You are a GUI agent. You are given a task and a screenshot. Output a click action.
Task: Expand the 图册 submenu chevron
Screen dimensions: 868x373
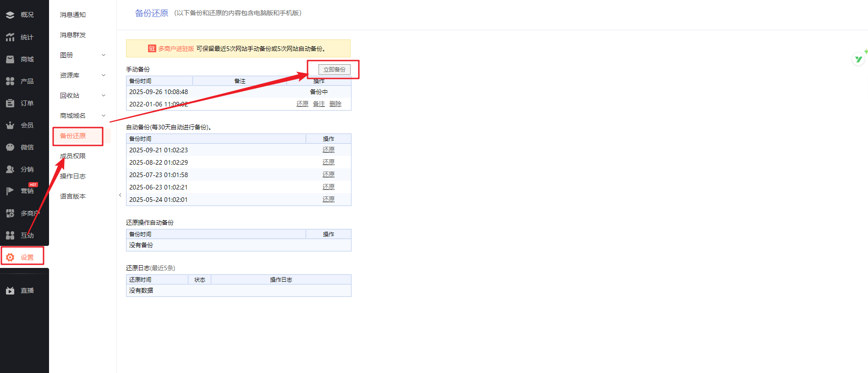[x=104, y=55]
